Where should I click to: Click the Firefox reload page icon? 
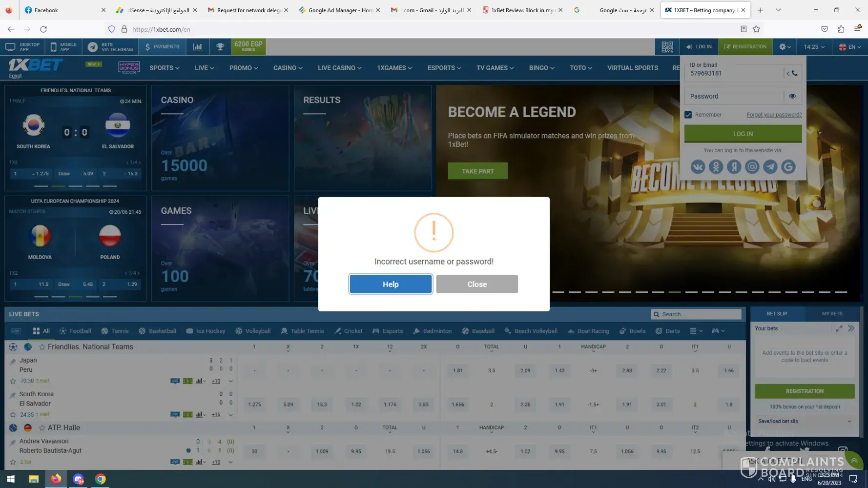pyautogui.click(x=43, y=29)
